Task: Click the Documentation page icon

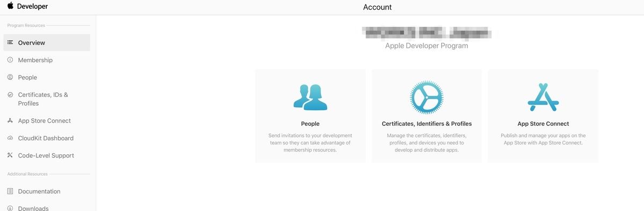Action: [x=10, y=191]
